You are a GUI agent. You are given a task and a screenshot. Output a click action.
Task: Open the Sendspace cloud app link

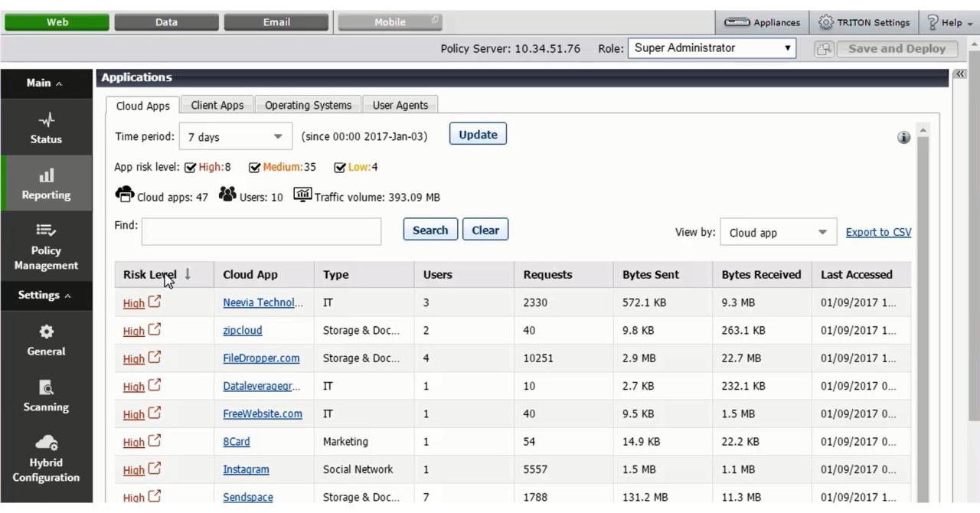(x=247, y=497)
